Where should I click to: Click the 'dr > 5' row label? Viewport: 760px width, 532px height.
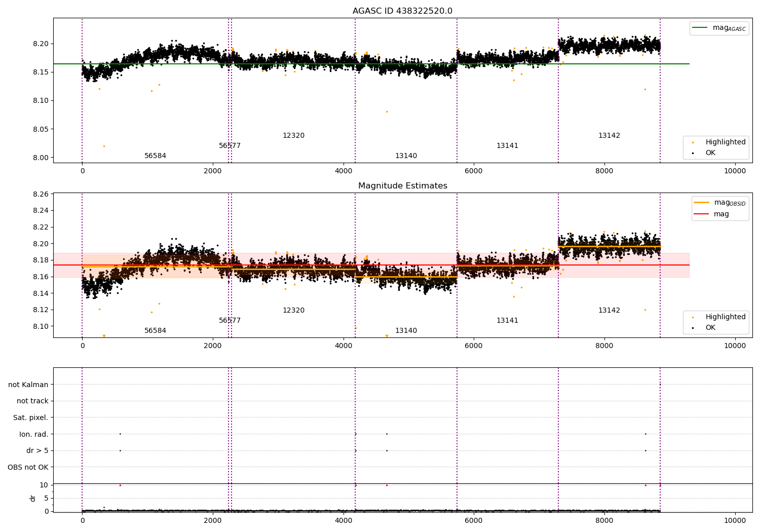point(37,450)
